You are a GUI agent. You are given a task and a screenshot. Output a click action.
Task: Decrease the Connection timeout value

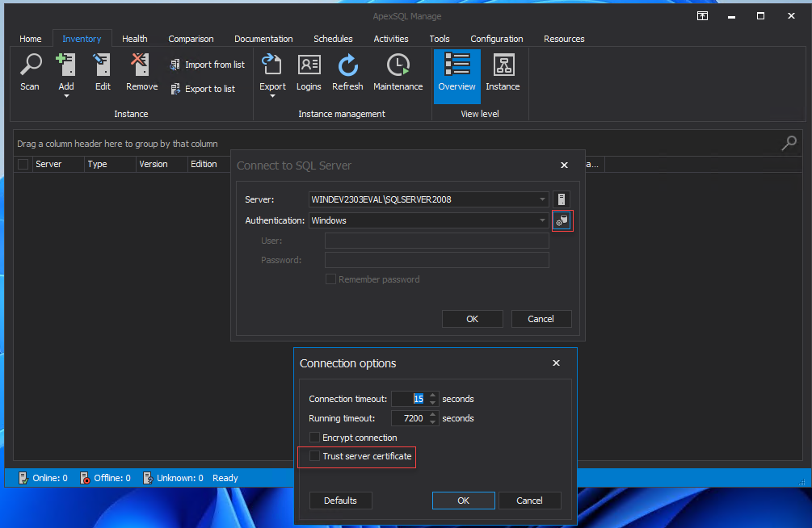tap(433, 403)
